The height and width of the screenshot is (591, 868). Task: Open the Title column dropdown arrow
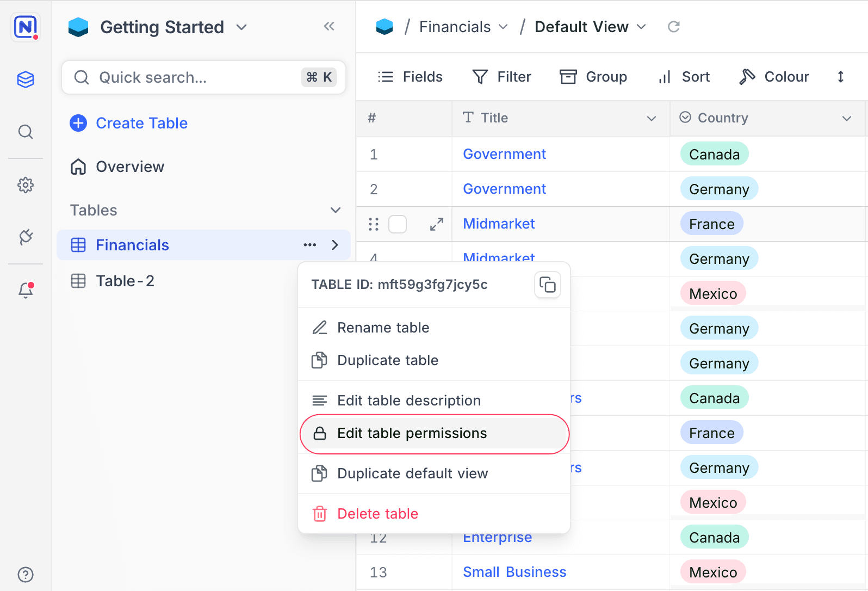click(651, 118)
